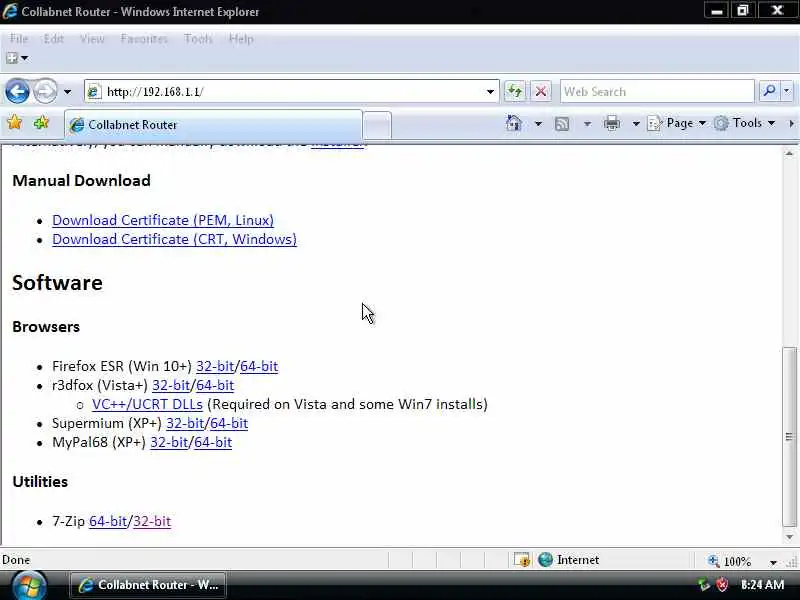The width and height of the screenshot is (800, 600).
Task: Expand the Home button dropdown arrow
Action: [x=538, y=124]
